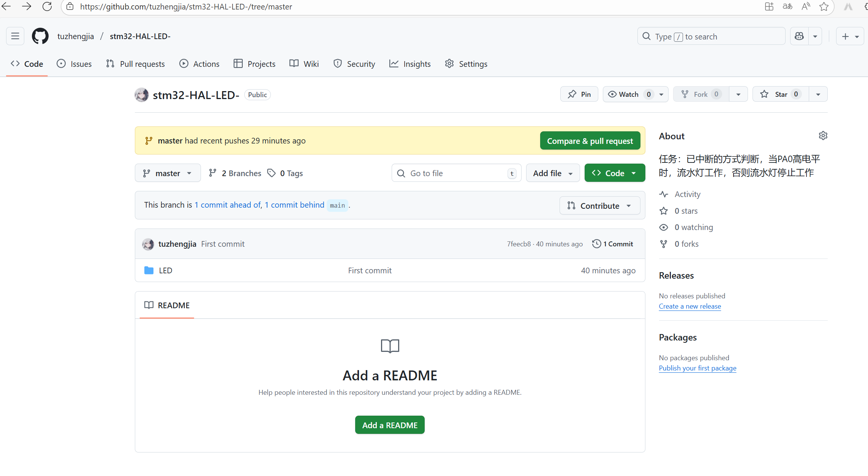
Task: Expand the Star lists dropdown arrow
Action: tap(818, 94)
